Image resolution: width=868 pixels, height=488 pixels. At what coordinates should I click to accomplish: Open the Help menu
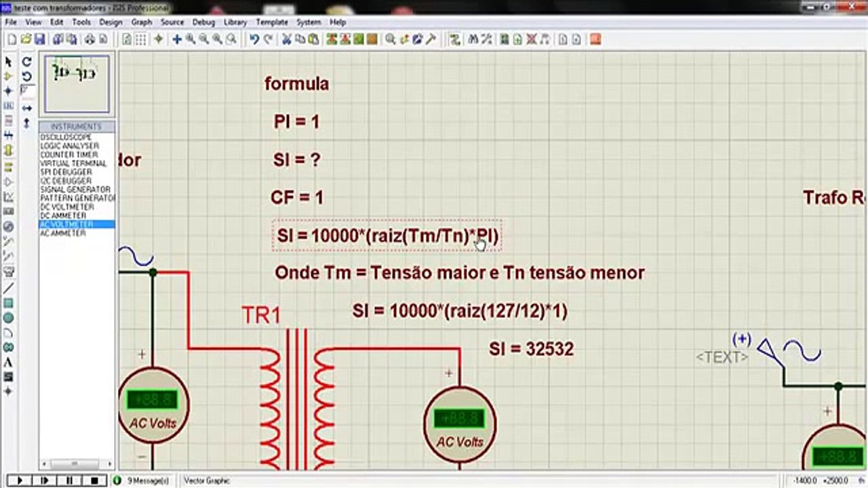(338, 22)
